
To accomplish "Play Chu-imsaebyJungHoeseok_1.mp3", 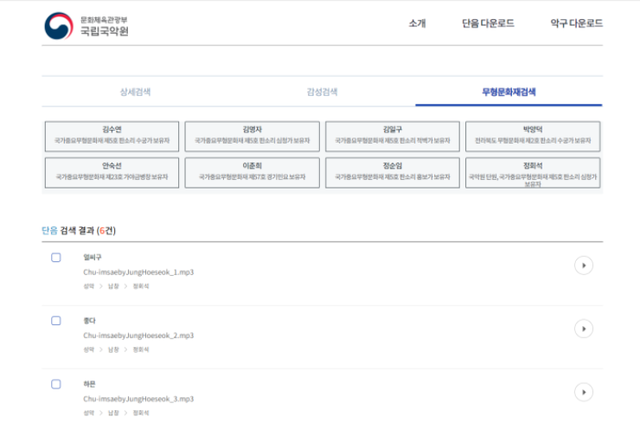I will click(584, 265).
